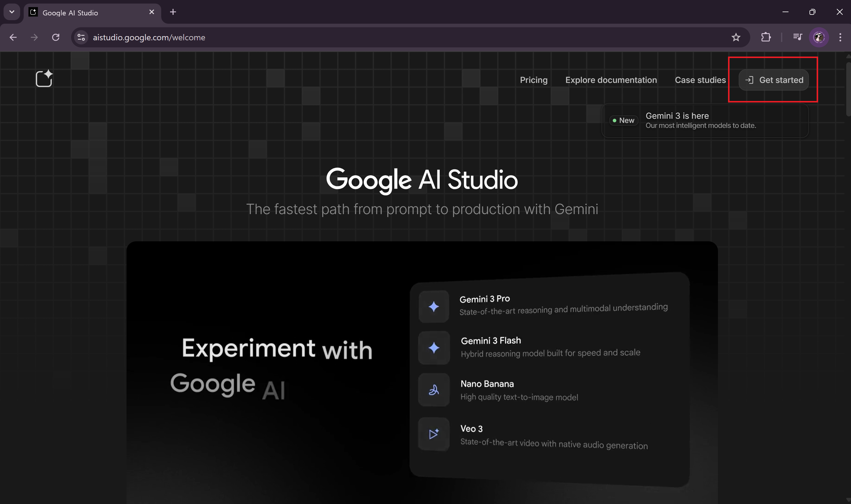Click the Case studies link
Image resolution: width=851 pixels, height=504 pixels.
tap(700, 80)
